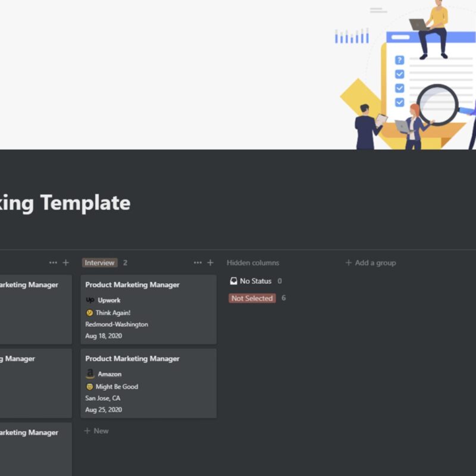Add a card via plus icon left of Interview tag
The image size is (476, 476).
tap(66, 262)
